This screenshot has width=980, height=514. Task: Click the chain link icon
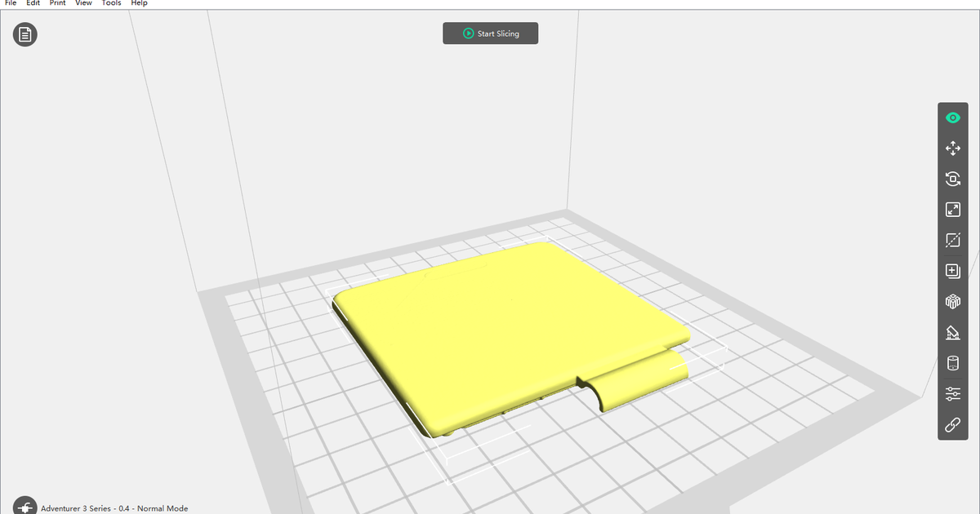[x=952, y=424]
